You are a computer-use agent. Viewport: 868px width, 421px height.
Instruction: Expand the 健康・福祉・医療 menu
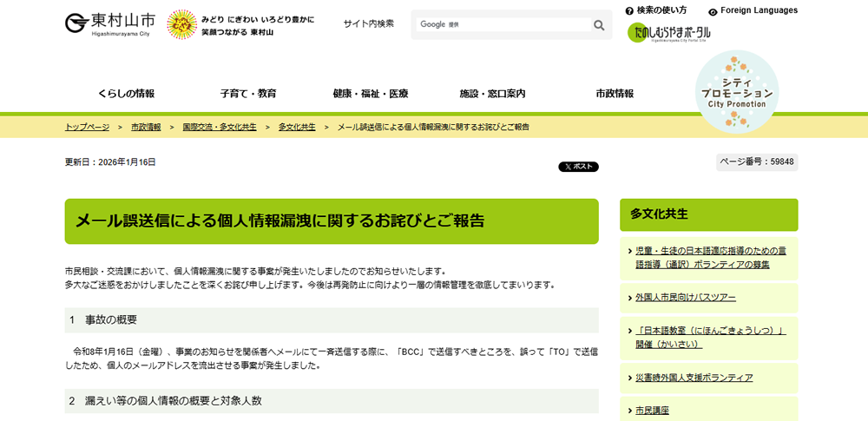(x=371, y=94)
